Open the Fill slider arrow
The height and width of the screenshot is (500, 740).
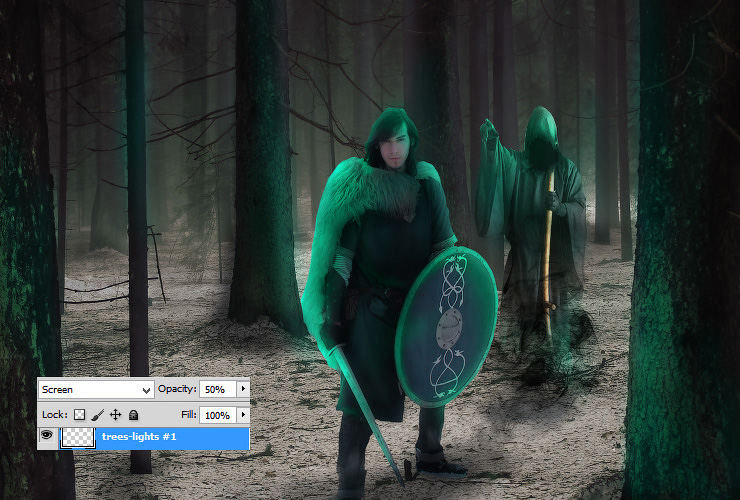pos(243,415)
